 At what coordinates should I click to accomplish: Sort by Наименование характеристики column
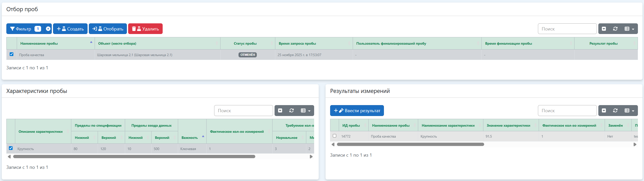pos(450,125)
